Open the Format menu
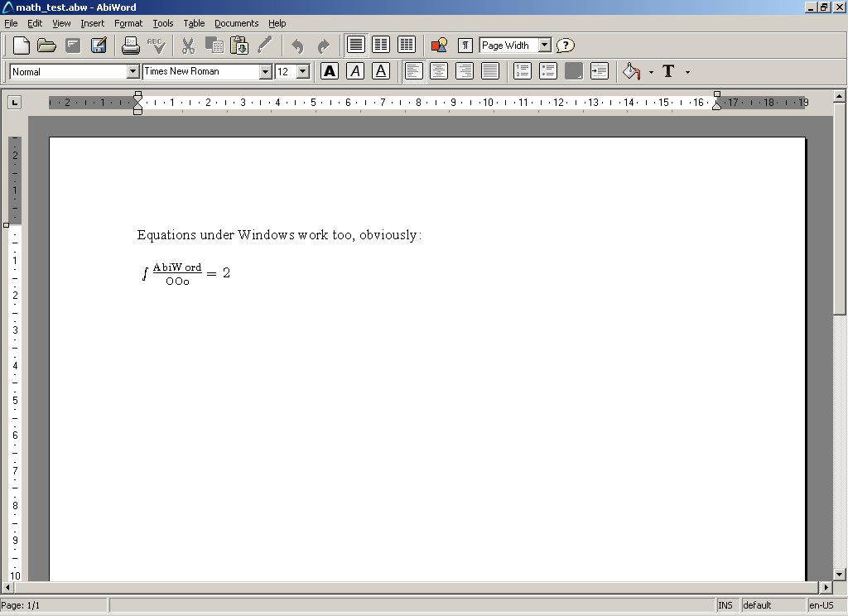The image size is (848, 616). (128, 23)
